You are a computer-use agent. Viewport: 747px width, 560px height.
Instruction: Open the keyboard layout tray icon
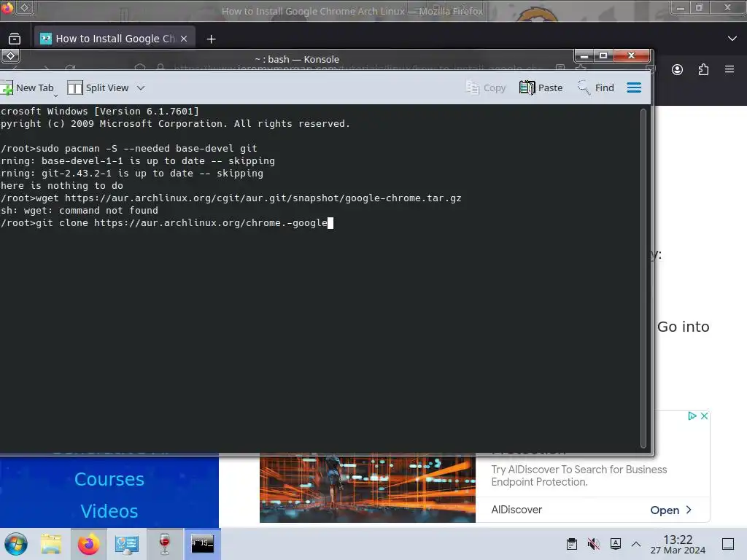point(616,544)
